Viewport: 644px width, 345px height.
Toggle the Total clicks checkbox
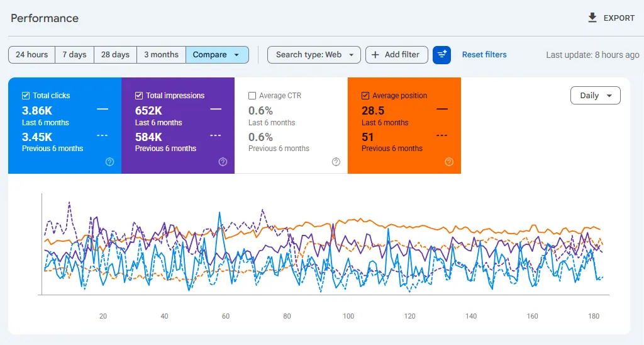pos(25,96)
